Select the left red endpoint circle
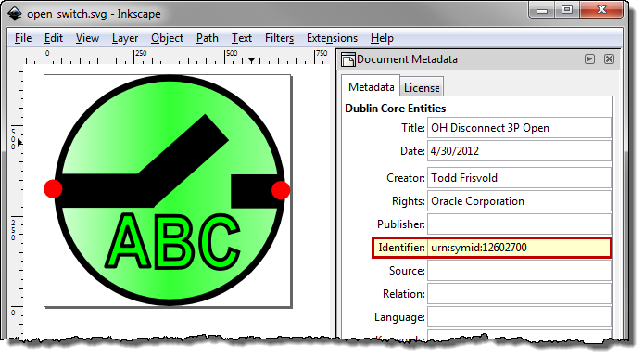This screenshot has width=644, height=358. point(53,188)
